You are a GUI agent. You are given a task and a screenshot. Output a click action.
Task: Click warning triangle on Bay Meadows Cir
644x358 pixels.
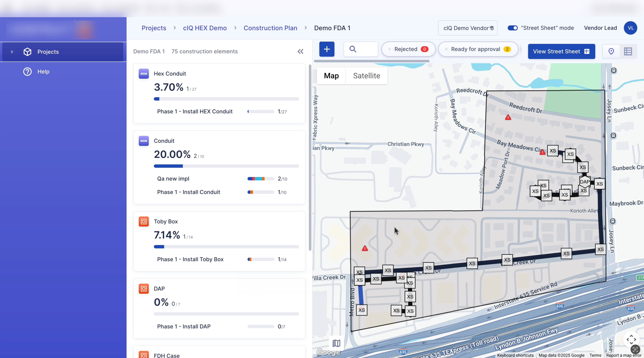(542, 152)
